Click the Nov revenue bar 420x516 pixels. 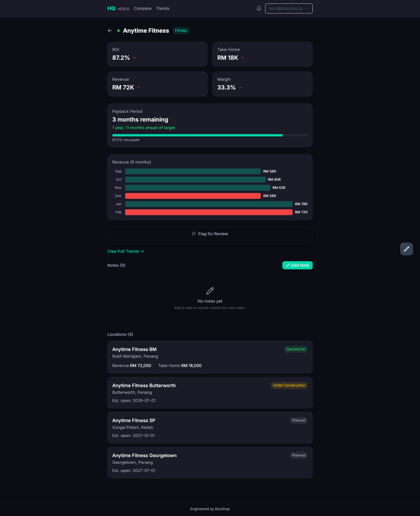point(198,188)
